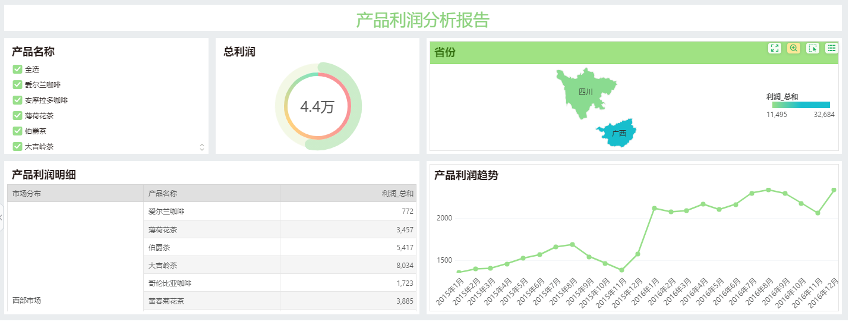Select the 广西 region on map
This screenshot has height=328, width=868.
[x=618, y=133]
